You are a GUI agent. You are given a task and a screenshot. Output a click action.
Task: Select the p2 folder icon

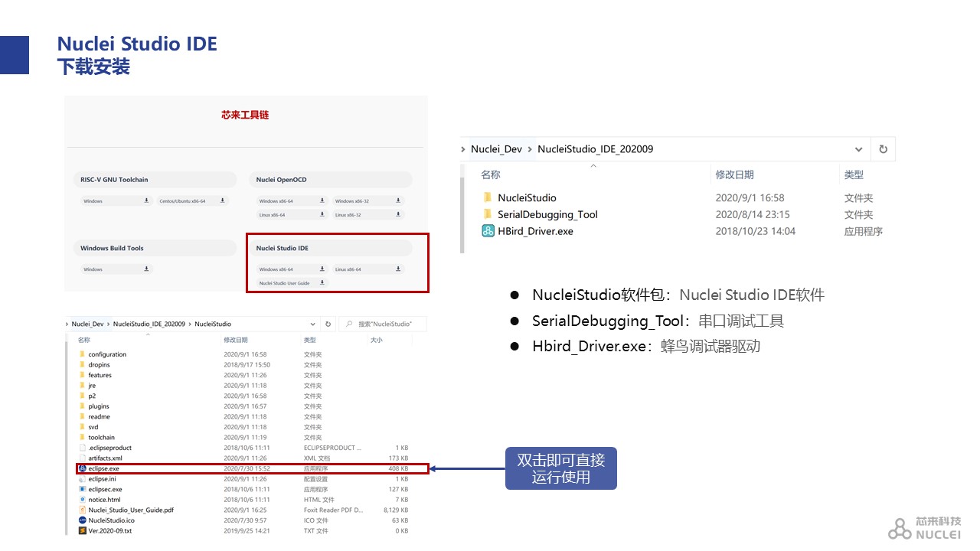coord(82,396)
